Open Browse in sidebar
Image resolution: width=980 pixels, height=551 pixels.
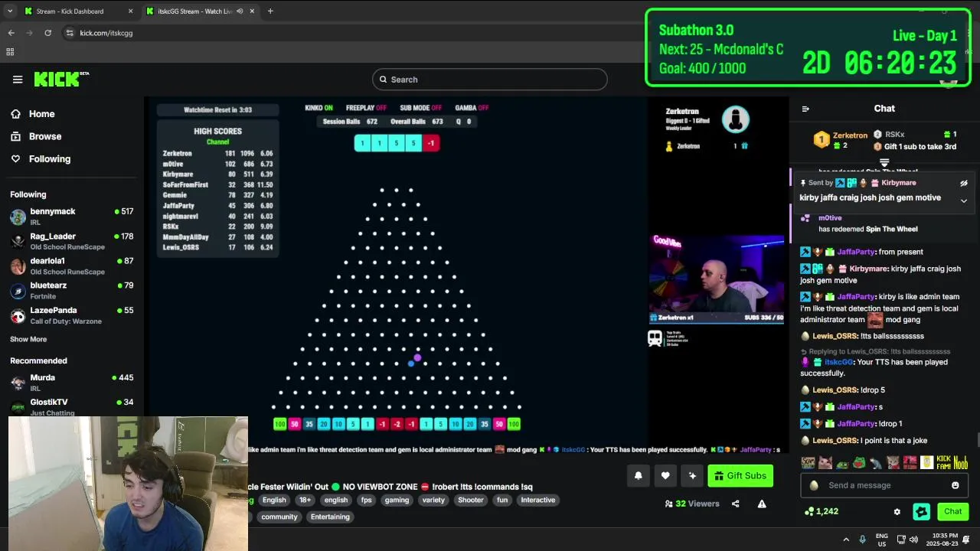(45, 136)
